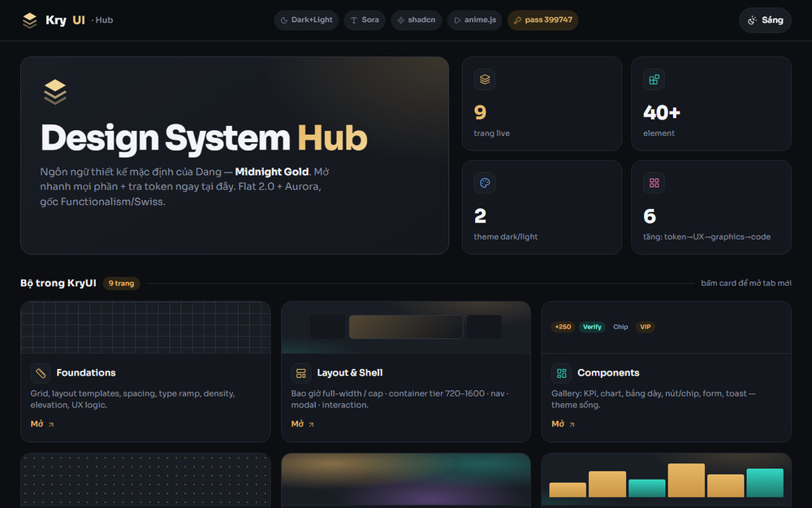
Task: Click the layout icon beside Layout & Shell
Action: (301, 373)
